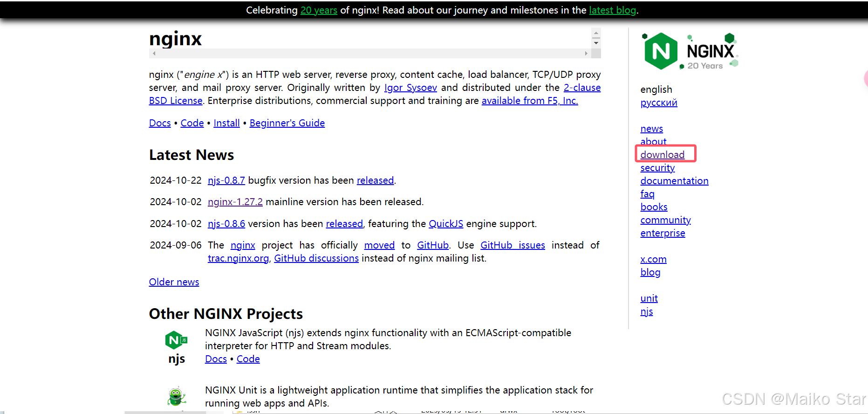Click the NGINX Unit mascot icon
The height and width of the screenshot is (414, 868).
point(176,396)
